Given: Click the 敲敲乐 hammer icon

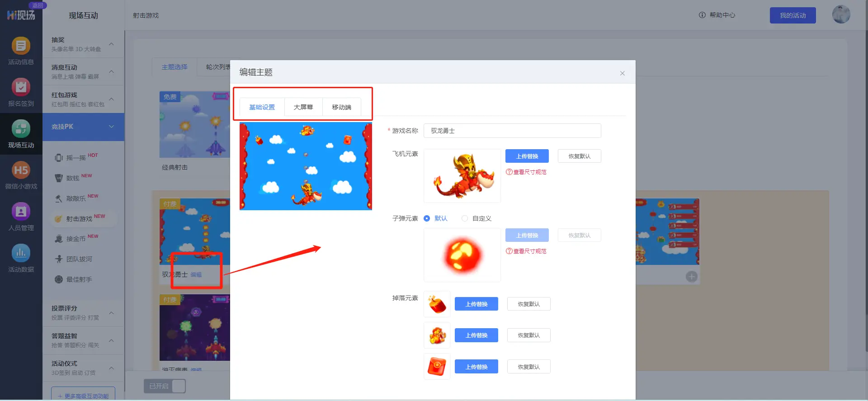Looking at the screenshot, I should tap(59, 198).
